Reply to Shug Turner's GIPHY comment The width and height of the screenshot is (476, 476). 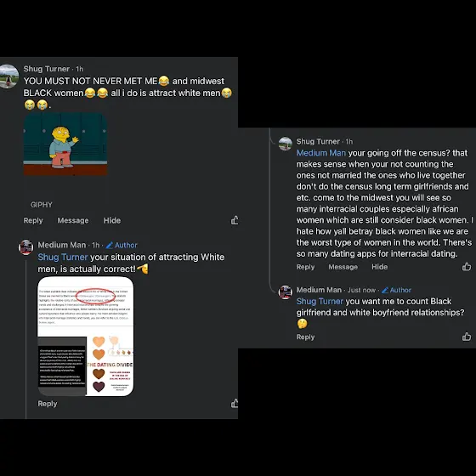click(33, 220)
